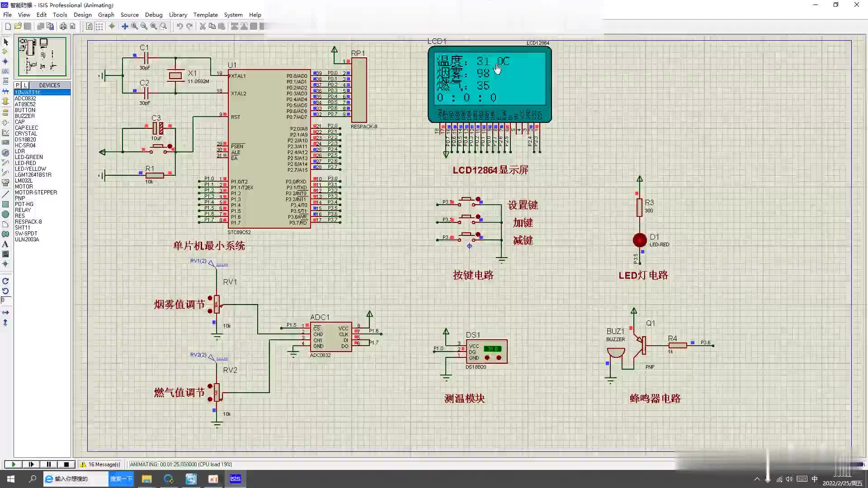
Task: Click the Undo toolbar icon
Action: click(x=179, y=26)
